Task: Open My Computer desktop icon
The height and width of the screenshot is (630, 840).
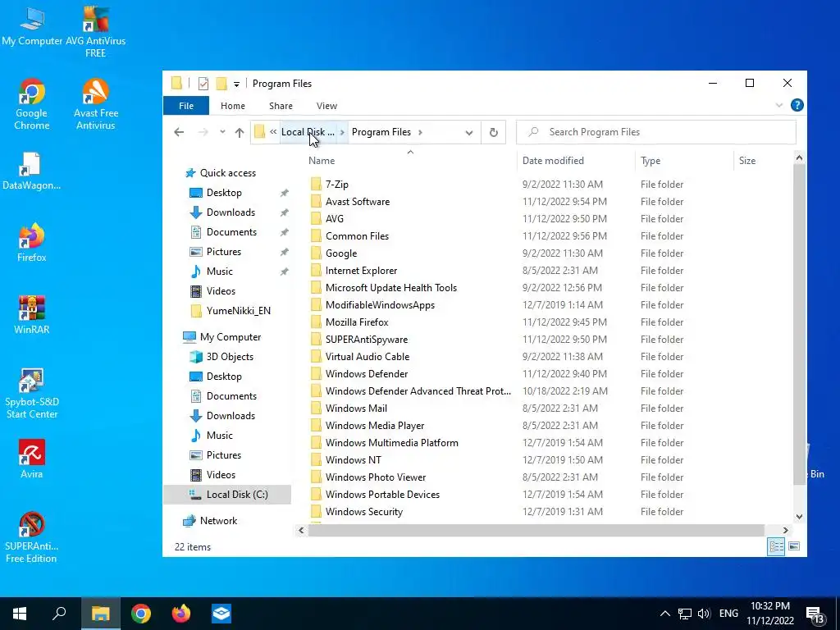Action: pyautogui.click(x=32, y=27)
